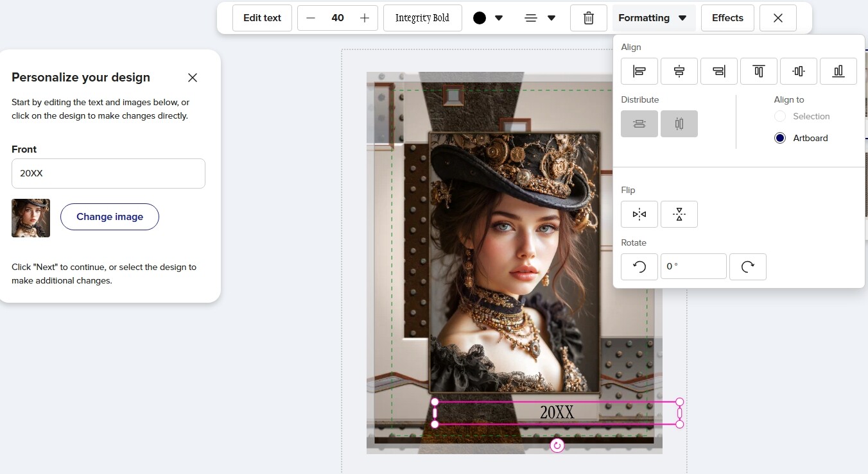
Task: Flip horizontally icon
Action: coord(639,214)
